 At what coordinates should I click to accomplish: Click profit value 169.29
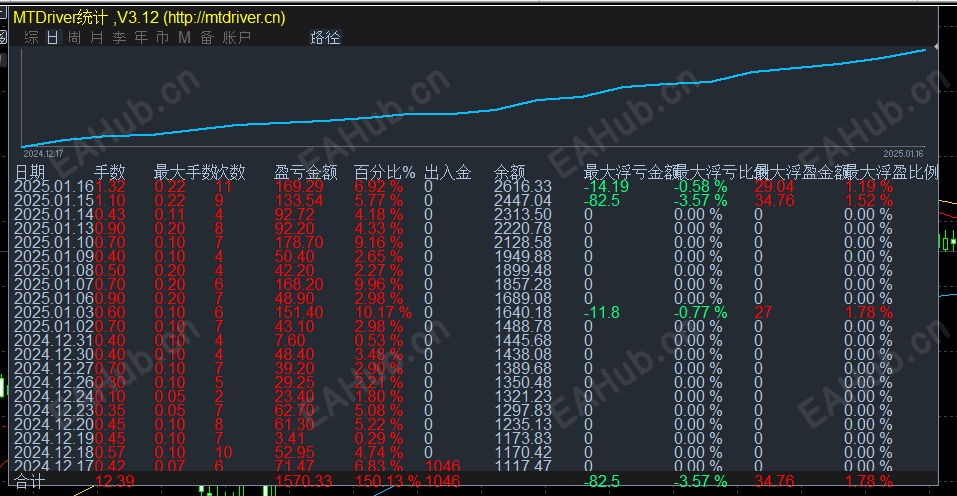coord(299,187)
